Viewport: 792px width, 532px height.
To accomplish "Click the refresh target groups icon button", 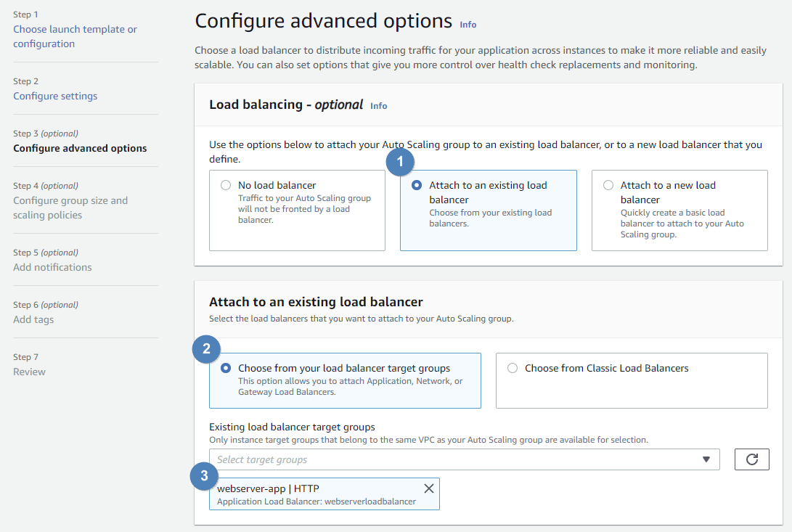I will click(x=751, y=459).
